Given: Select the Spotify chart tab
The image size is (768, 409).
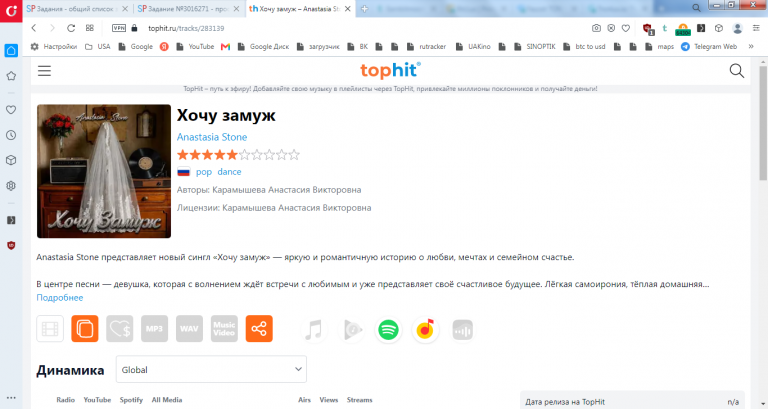Looking at the screenshot, I should click(131, 400).
